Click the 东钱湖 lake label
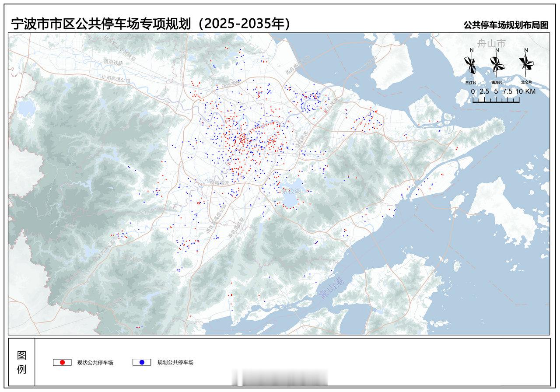560x392 pixels. point(291,191)
